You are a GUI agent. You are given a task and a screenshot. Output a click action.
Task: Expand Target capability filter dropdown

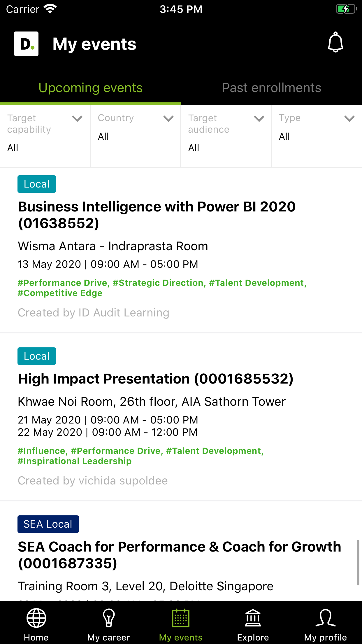click(x=45, y=136)
